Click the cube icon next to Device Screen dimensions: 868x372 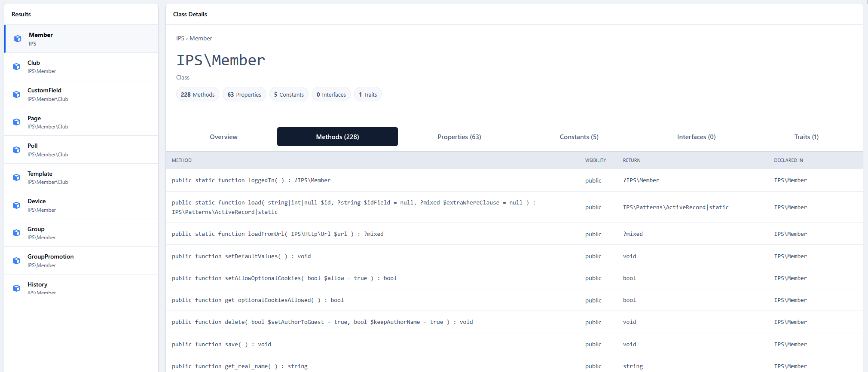pos(16,205)
